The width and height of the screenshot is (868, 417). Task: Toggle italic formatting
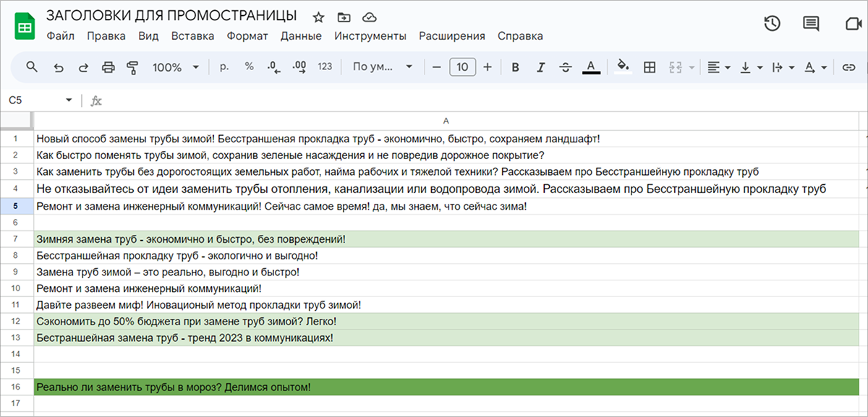(x=540, y=67)
